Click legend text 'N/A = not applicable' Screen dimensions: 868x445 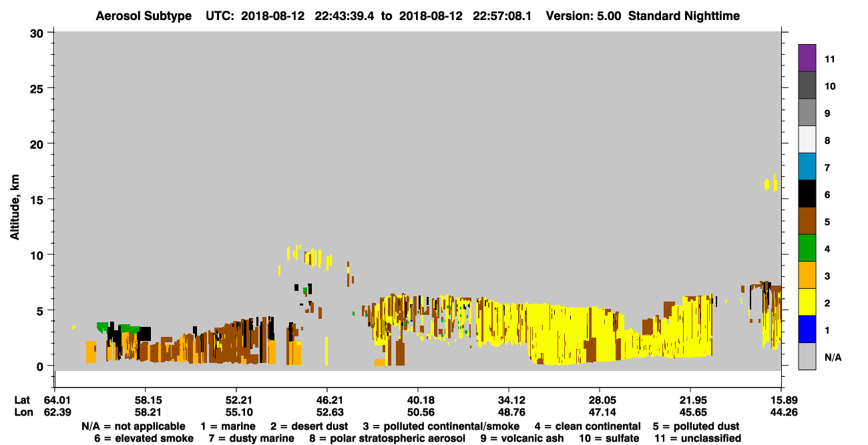tap(134, 426)
